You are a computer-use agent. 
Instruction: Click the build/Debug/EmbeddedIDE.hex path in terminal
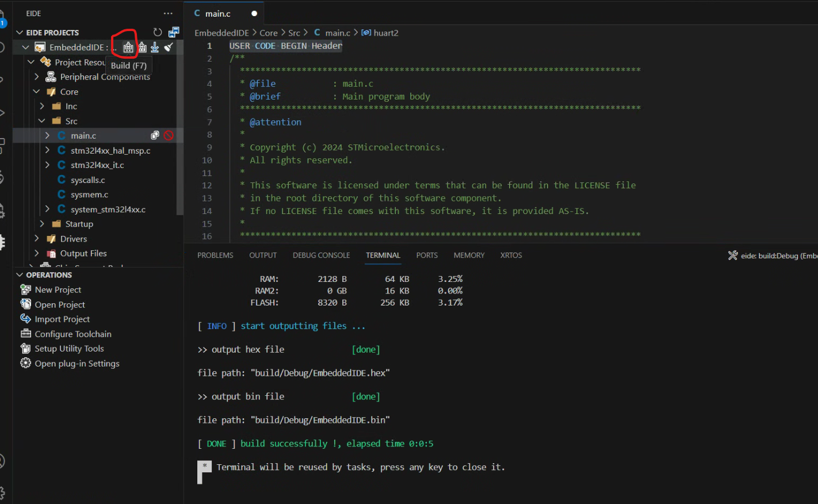320,373
